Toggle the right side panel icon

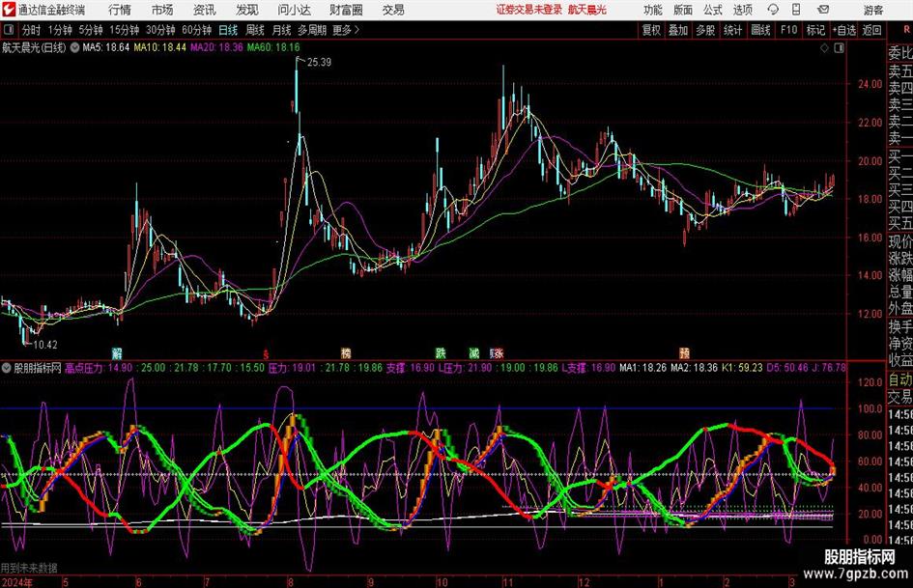839,48
